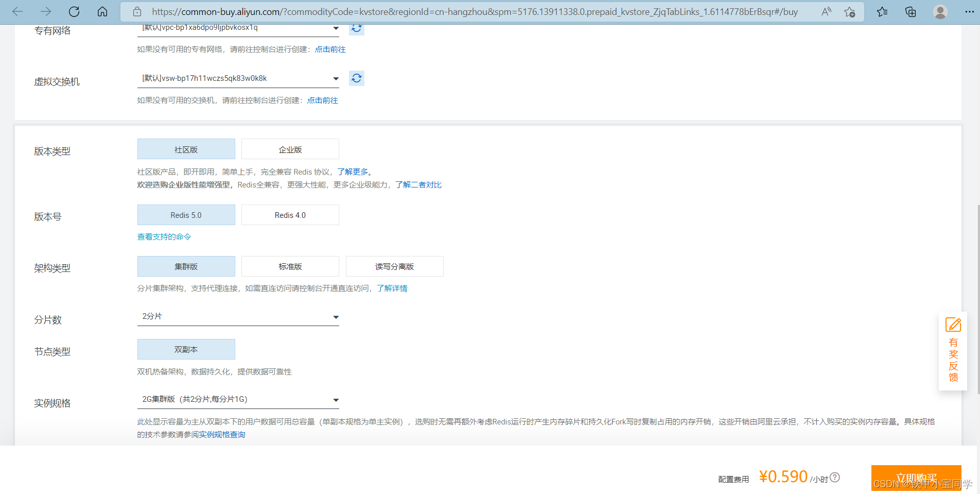Click the 版本号 label
Image resolution: width=980 pixels, height=494 pixels.
[x=48, y=217]
